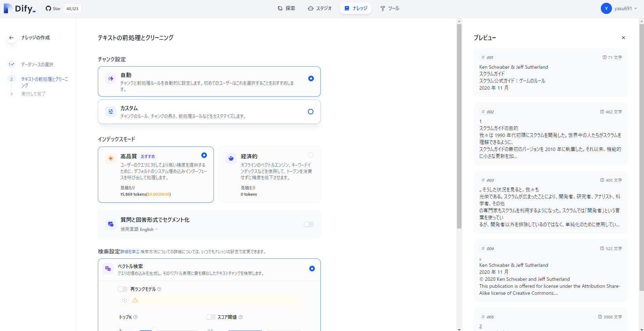
Task: Click the user avatar Y
Action: (606, 8)
